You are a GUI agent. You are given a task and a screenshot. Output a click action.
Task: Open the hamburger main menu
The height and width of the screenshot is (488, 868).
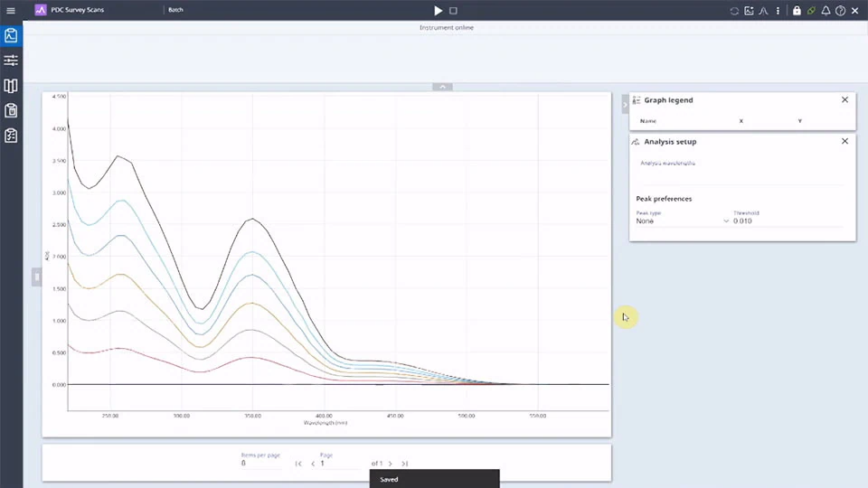click(x=11, y=11)
